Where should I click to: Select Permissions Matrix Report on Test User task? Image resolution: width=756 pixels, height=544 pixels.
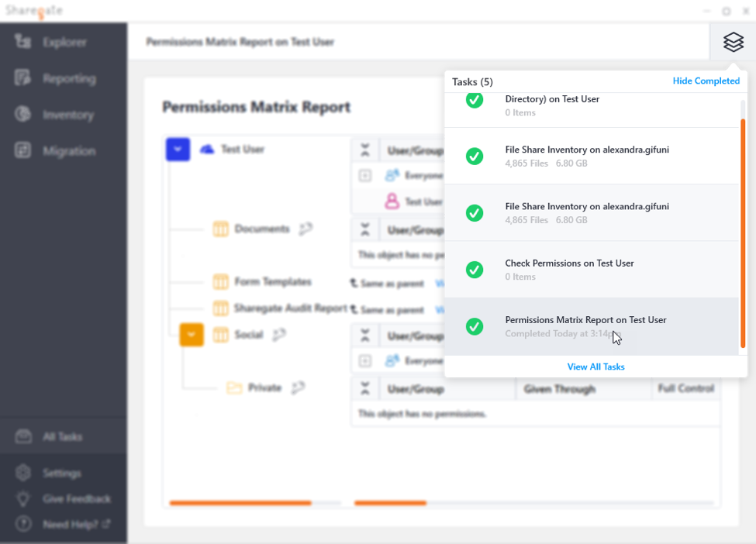point(592,327)
